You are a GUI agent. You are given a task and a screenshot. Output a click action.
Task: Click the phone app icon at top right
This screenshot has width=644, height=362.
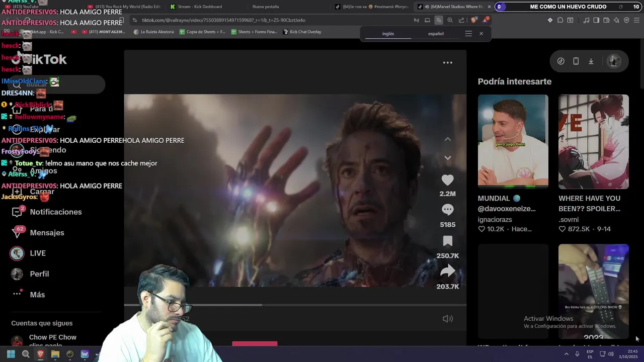[x=576, y=61]
